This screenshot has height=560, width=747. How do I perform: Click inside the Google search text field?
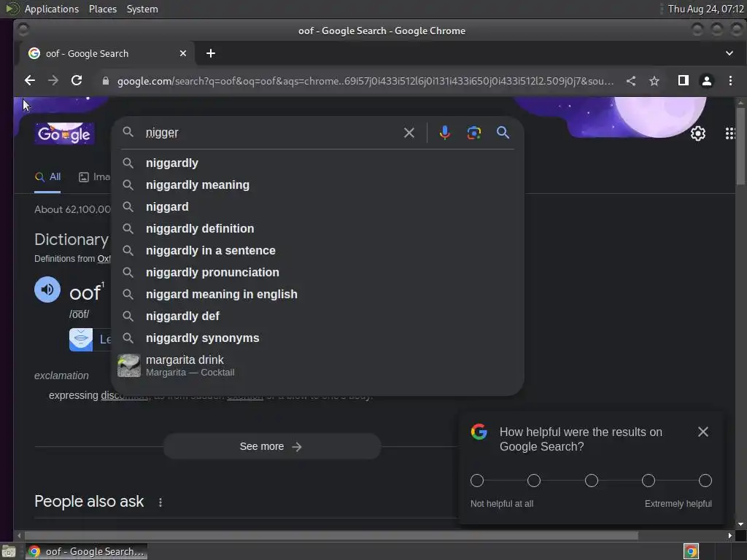coord(271,133)
